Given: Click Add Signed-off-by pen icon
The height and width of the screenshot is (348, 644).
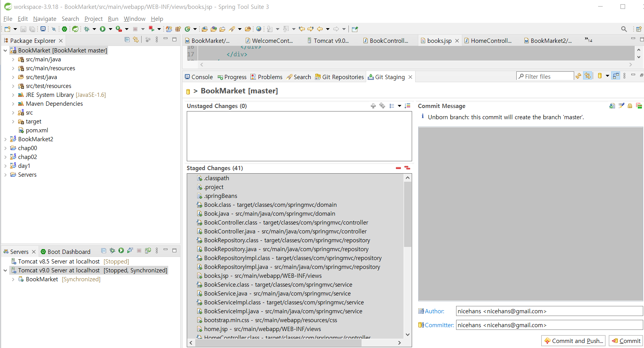Looking at the screenshot, I should coord(621,106).
